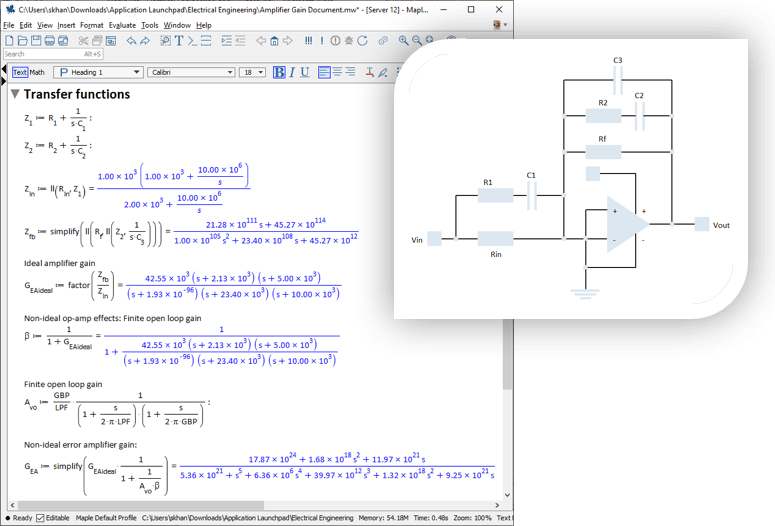The image size is (775, 526).
Task: Click the 'Ideal amplifier gain' text line
Action: [60, 263]
